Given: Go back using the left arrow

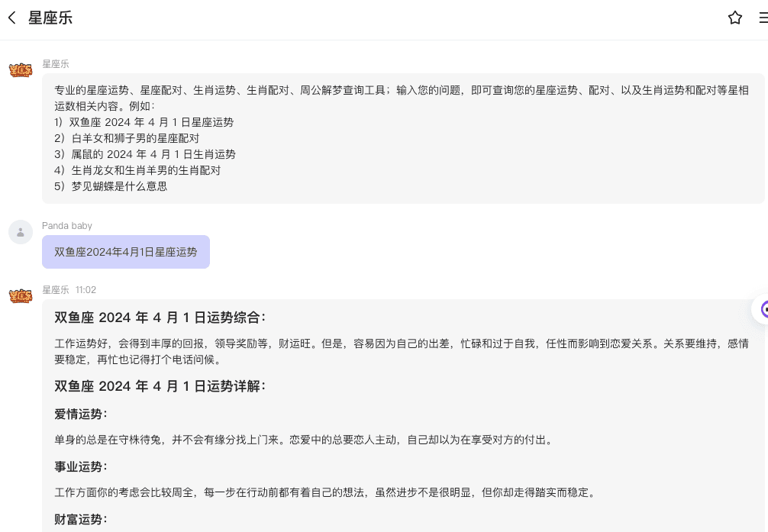Looking at the screenshot, I should coord(12,18).
